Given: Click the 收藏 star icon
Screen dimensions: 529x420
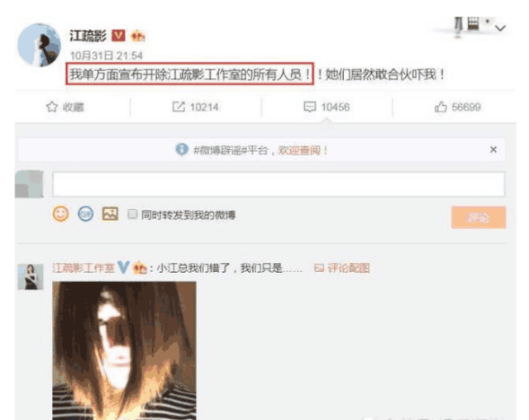Looking at the screenshot, I should [51, 107].
